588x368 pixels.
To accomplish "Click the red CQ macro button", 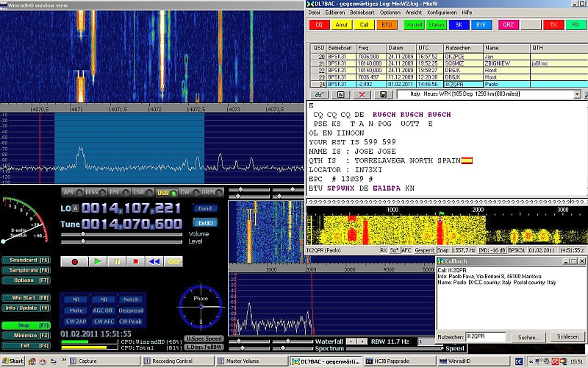I will click(x=319, y=25).
